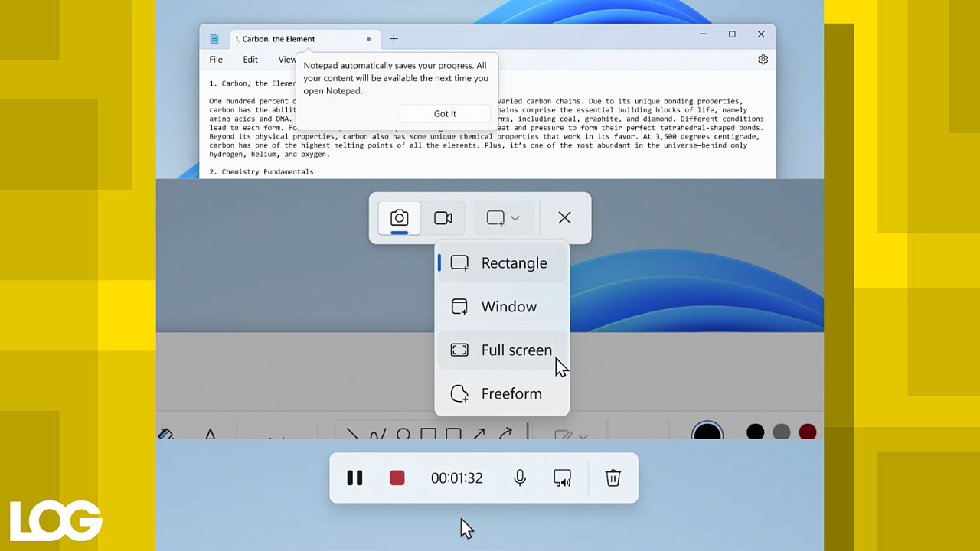Discard the recording with trash icon
980x551 pixels.
tap(612, 478)
